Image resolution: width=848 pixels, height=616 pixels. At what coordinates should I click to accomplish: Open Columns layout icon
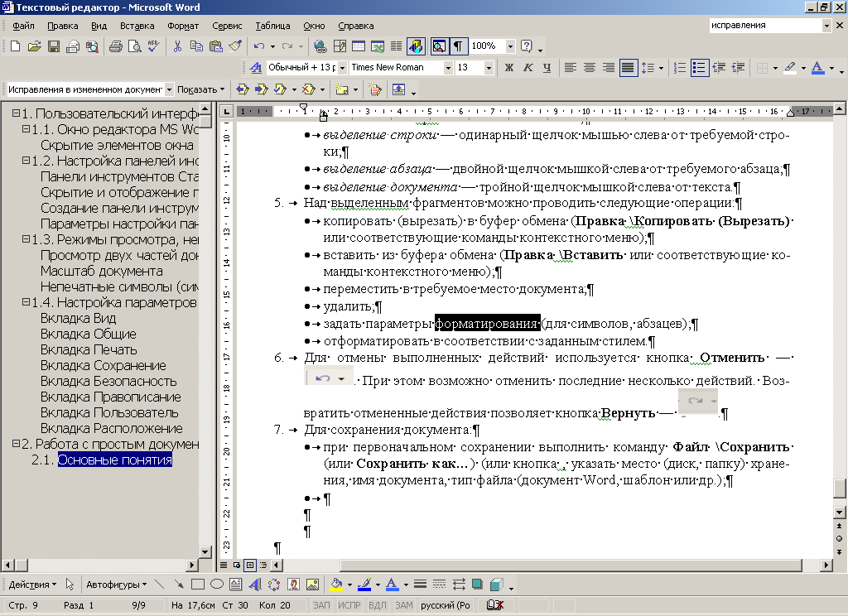tap(397, 46)
